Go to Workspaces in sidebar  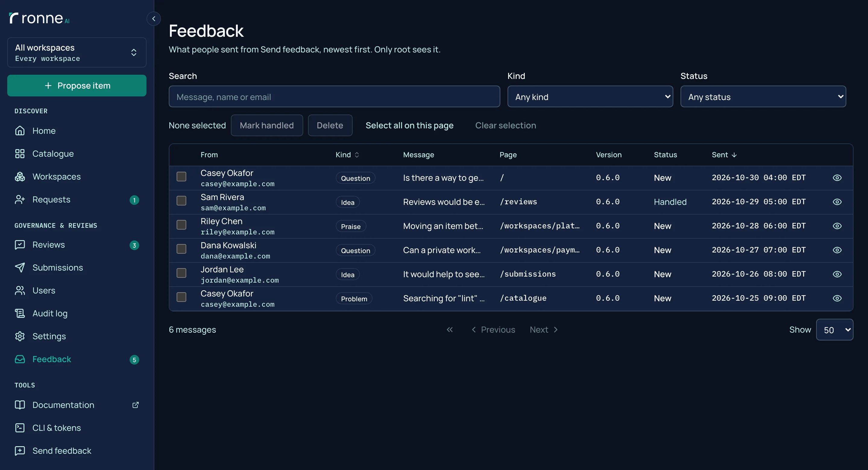pyautogui.click(x=77, y=177)
